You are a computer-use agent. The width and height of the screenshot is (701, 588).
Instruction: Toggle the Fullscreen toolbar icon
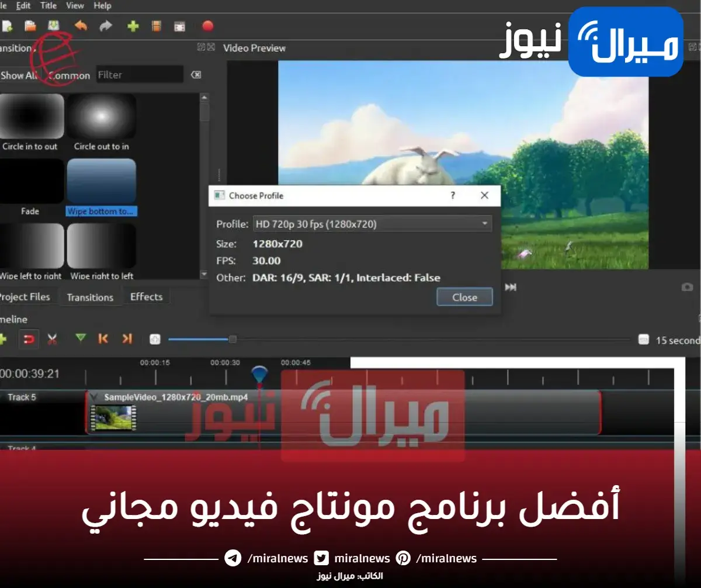point(180,26)
